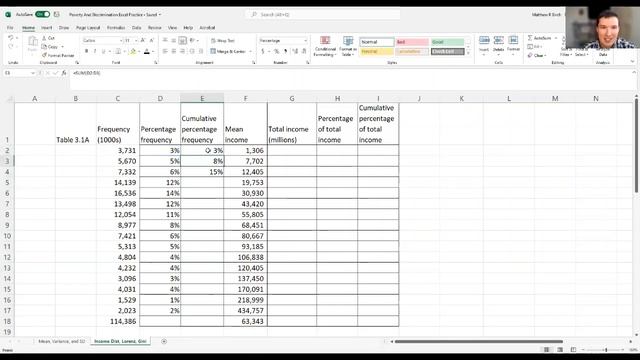Toggle top align

click(x=165, y=40)
